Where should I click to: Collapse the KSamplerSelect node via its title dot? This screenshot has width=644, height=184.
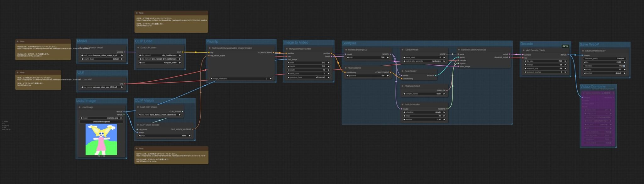tap(402, 86)
